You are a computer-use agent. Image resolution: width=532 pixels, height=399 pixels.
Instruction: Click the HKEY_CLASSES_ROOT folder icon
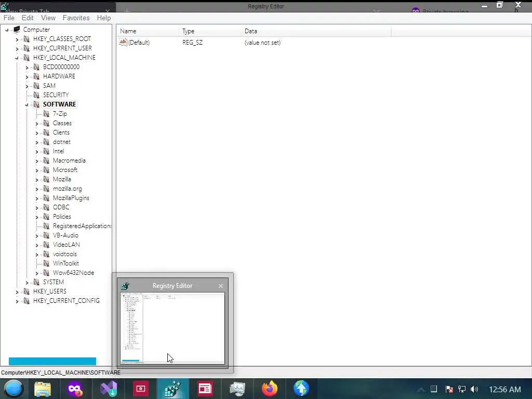coord(26,39)
